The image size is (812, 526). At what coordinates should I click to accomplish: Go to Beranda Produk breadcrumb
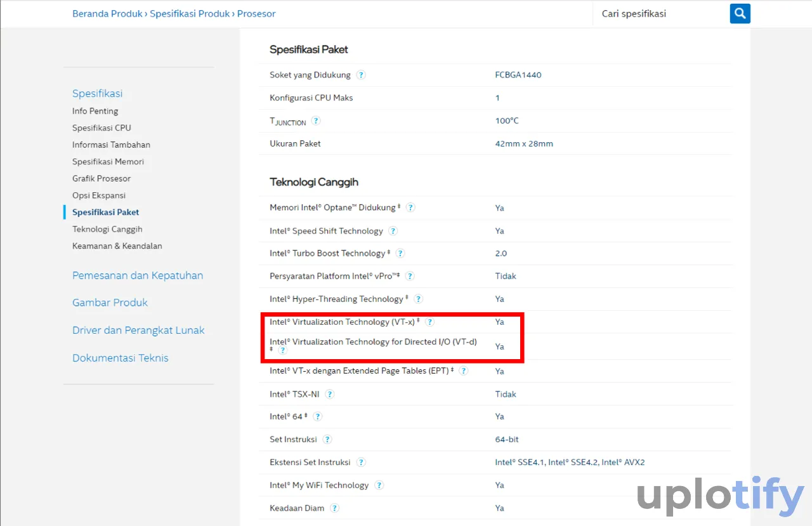click(107, 13)
